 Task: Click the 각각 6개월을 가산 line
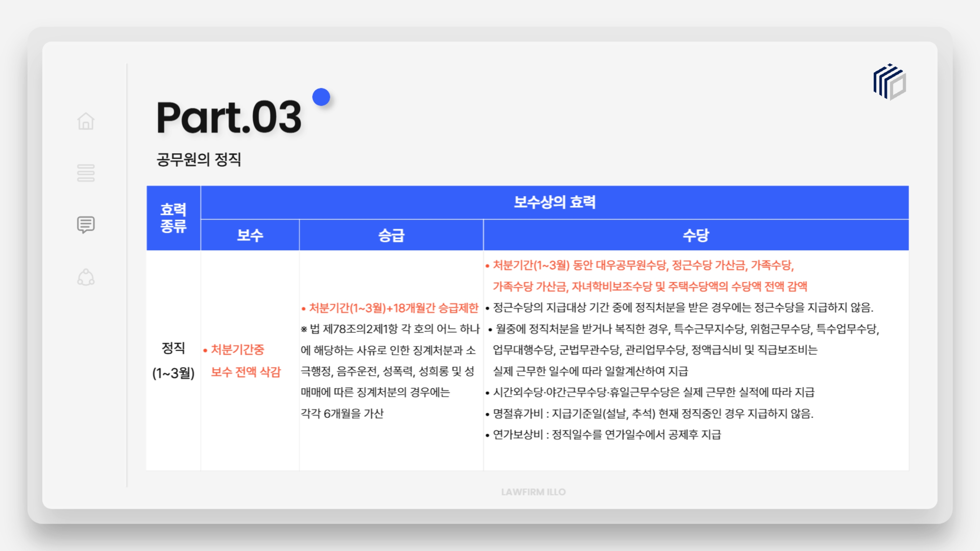coord(342,413)
